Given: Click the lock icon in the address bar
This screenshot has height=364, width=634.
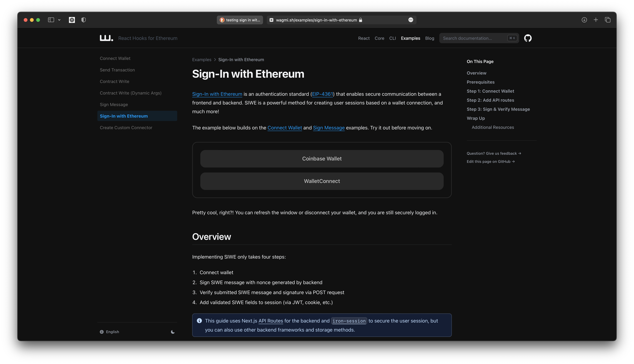Looking at the screenshot, I should tap(361, 20).
